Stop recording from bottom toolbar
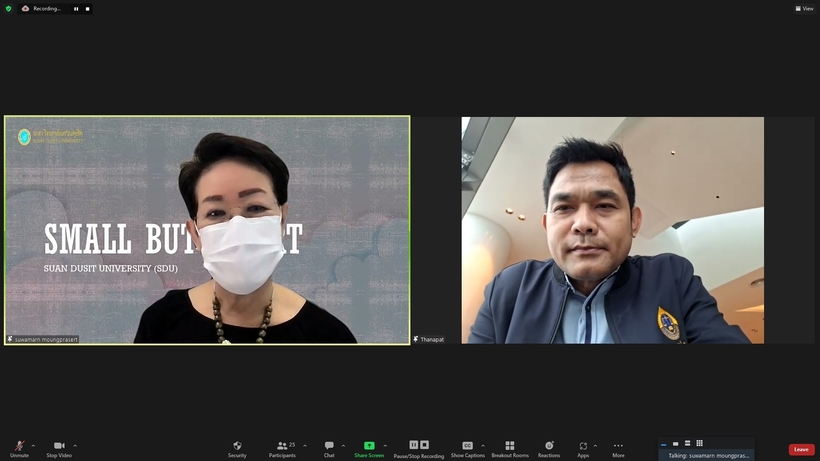The width and height of the screenshot is (820, 461). [x=425, y=445]
